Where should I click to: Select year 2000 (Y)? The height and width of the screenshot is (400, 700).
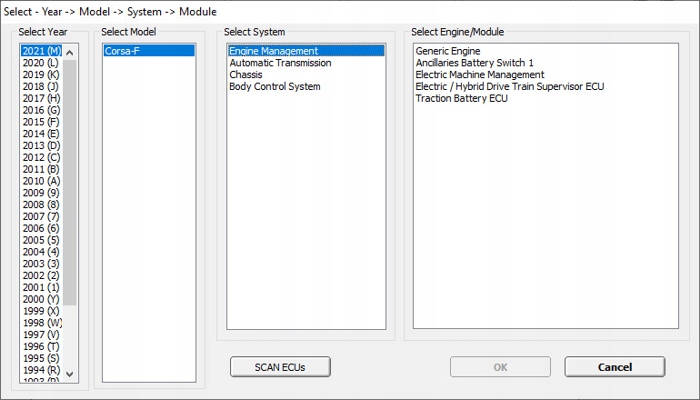click(x=40, y=299)
